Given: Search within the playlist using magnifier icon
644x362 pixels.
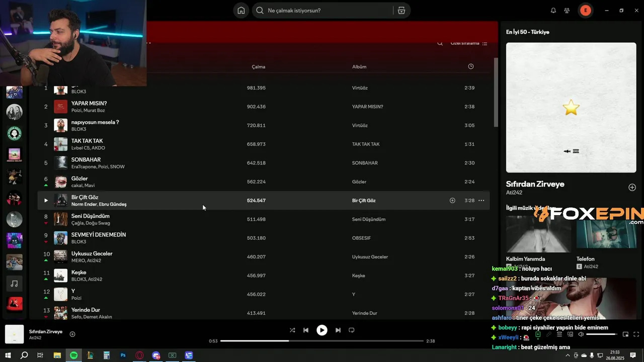Looking at the screenshot, I should pos(440,43).
